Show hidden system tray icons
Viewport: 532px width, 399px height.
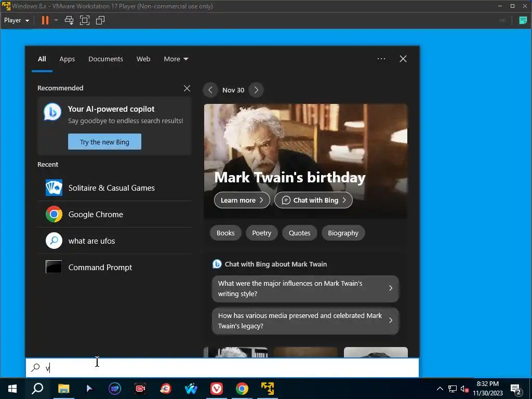440,389
